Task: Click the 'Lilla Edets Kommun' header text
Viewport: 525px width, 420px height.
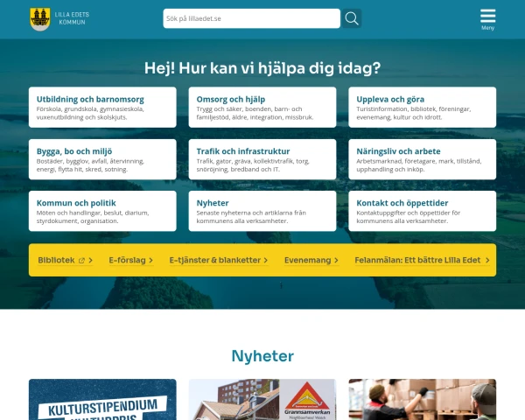Action: click(72, 18)
